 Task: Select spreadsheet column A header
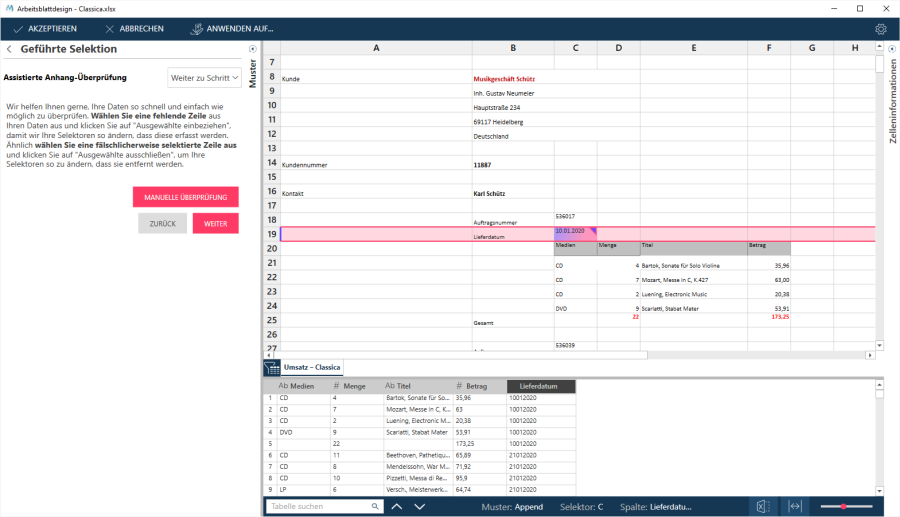pos(376,48)
